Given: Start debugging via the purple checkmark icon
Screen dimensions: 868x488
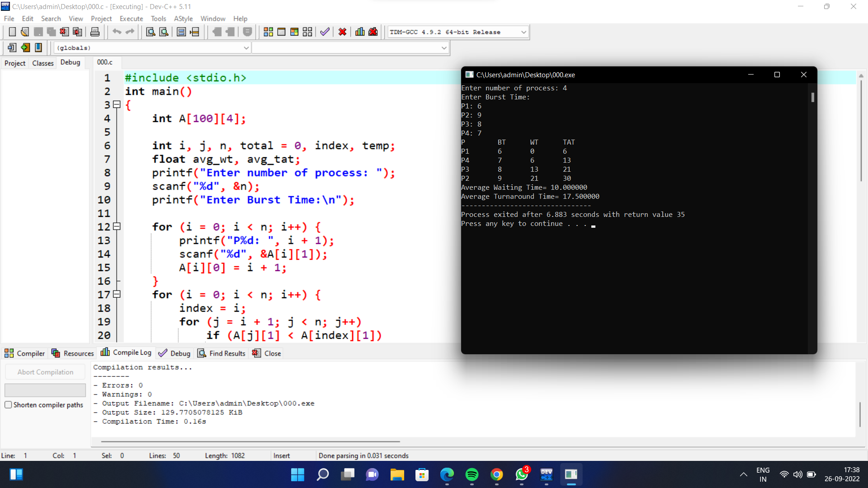Looking at the screenshot, I should [x=325, y=32].
